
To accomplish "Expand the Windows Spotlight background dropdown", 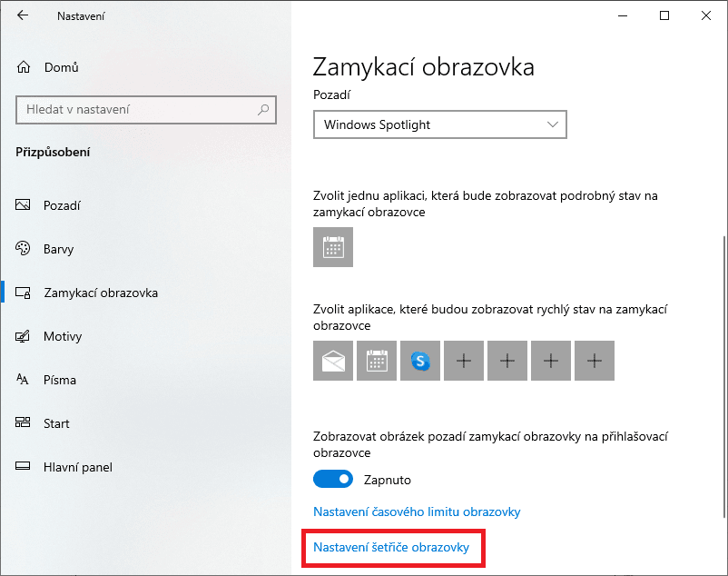I will (440, 124).
